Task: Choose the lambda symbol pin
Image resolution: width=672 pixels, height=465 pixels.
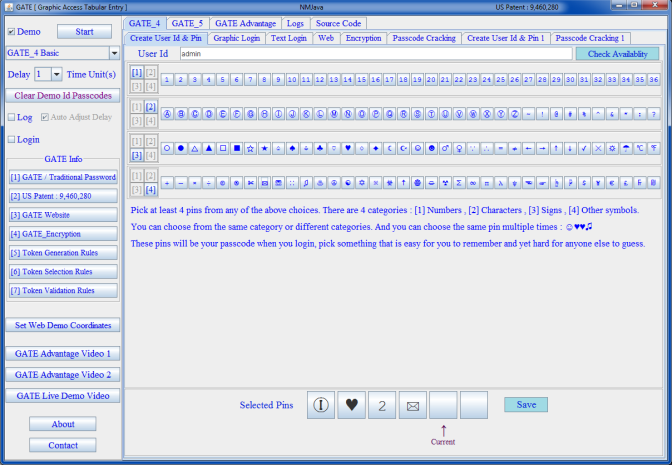Action: (501, 183)
